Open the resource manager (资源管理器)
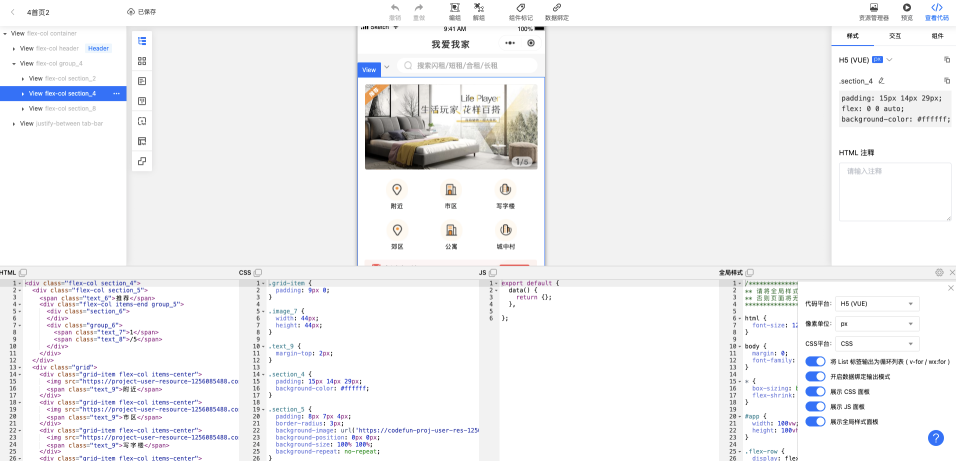Screen dimensions: 956x461 (874, 8)
